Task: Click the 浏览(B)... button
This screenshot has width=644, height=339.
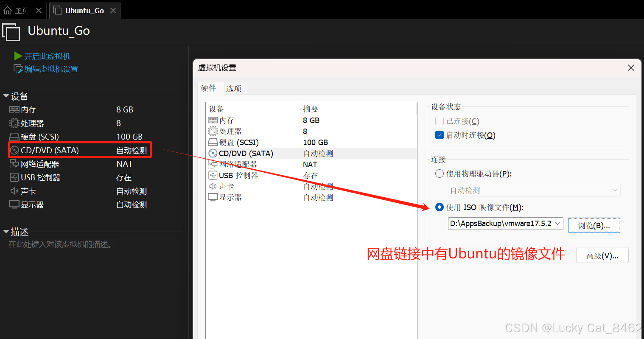Action: click(594, 225)
